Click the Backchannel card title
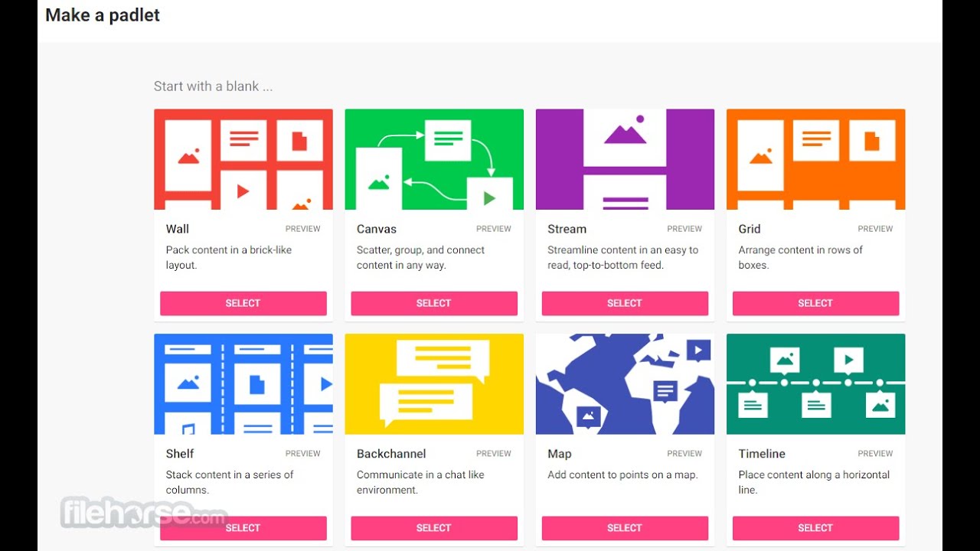980x551 pixels. (x=391, y=454)
